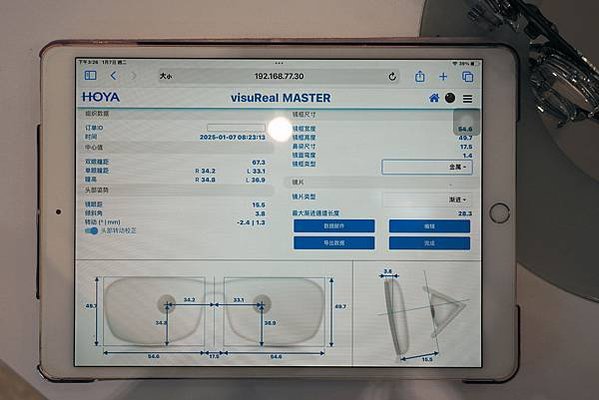599x400 pixels.
Task: Select right monocular PD R 34.2
Action: (205, 171)
